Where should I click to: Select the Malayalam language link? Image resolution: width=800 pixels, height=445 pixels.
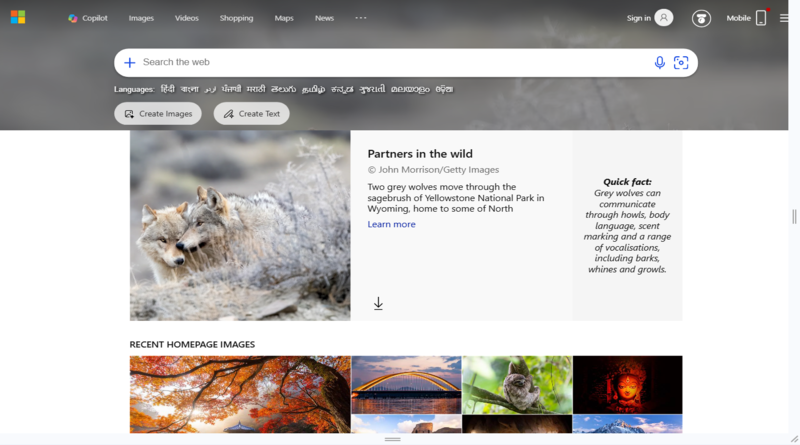click(x=410, y=89)
